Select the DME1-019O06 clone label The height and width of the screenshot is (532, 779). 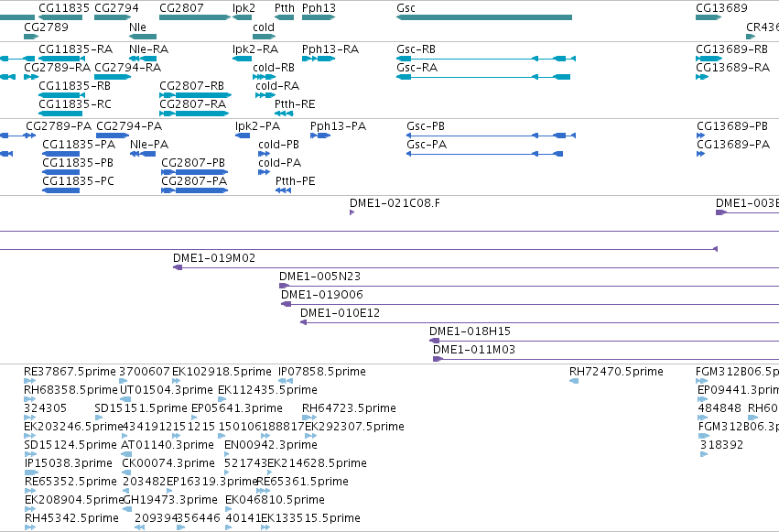322,295
